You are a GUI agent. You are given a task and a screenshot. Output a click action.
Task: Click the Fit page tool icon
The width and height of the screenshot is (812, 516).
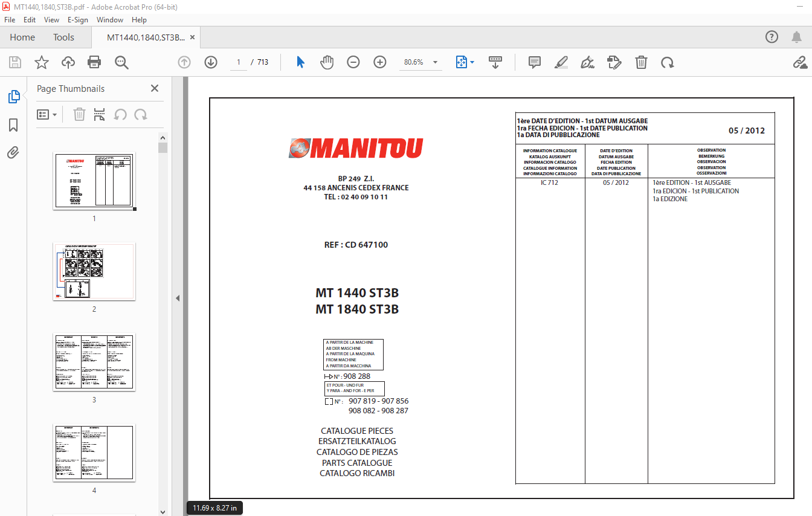tap(462, 62)
